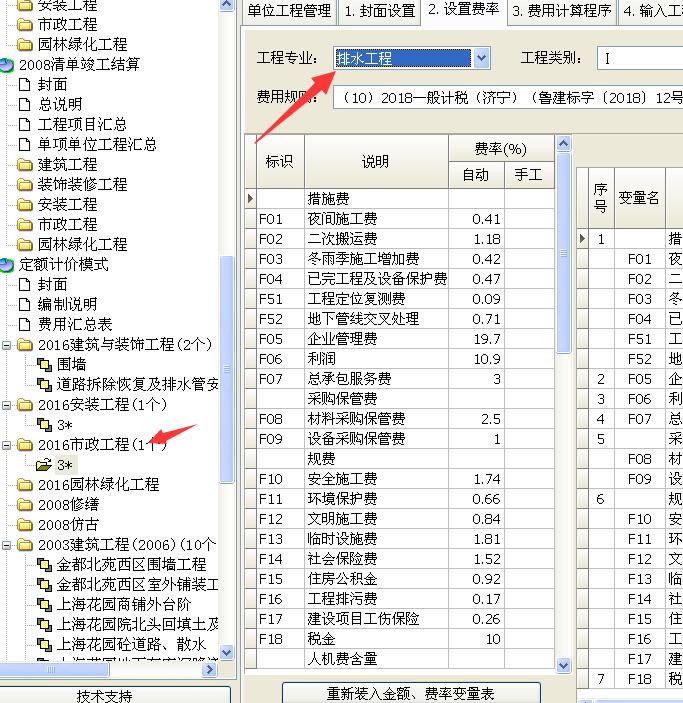Viewport: 683px width, 703px height.
Task: Click the 上海花园砼道路、散水 project icon
Action: (44, 645)
